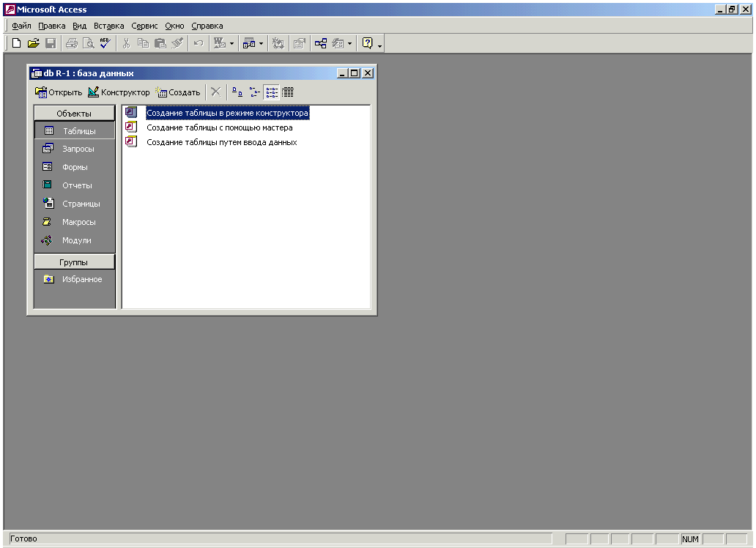This screenshot has width=756, height=548.
Task: Click the Готово status bar text
Action: pos(23,538)
